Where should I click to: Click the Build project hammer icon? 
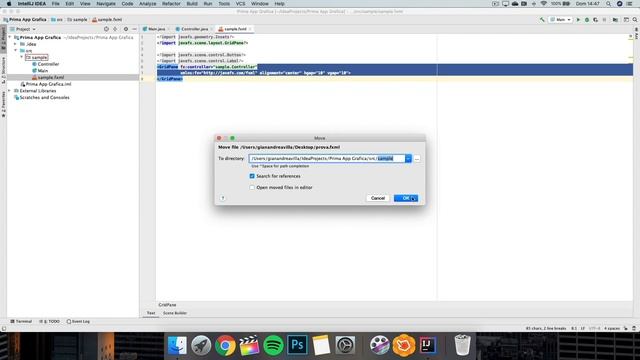tap(542, 20)
